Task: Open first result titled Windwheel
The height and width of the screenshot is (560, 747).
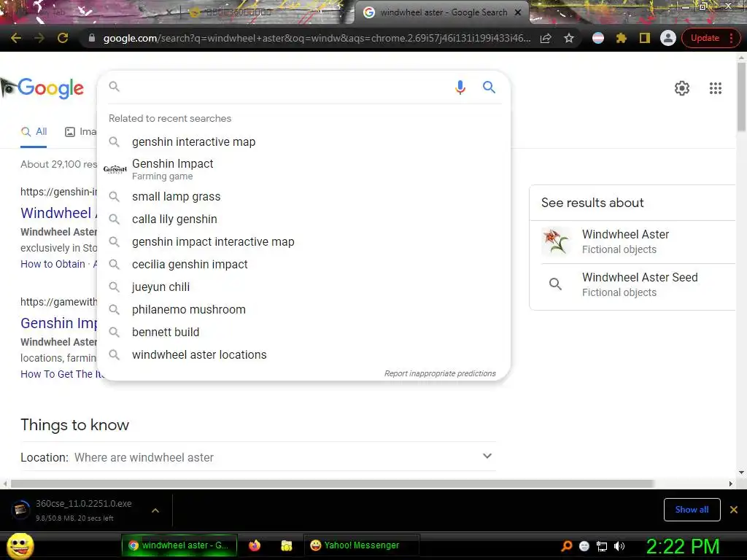Action: click(x=58, y=213)
